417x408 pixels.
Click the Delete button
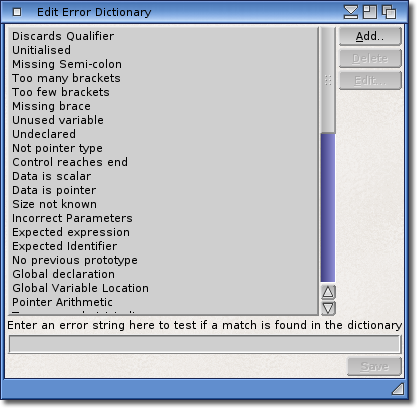point(370,58)
